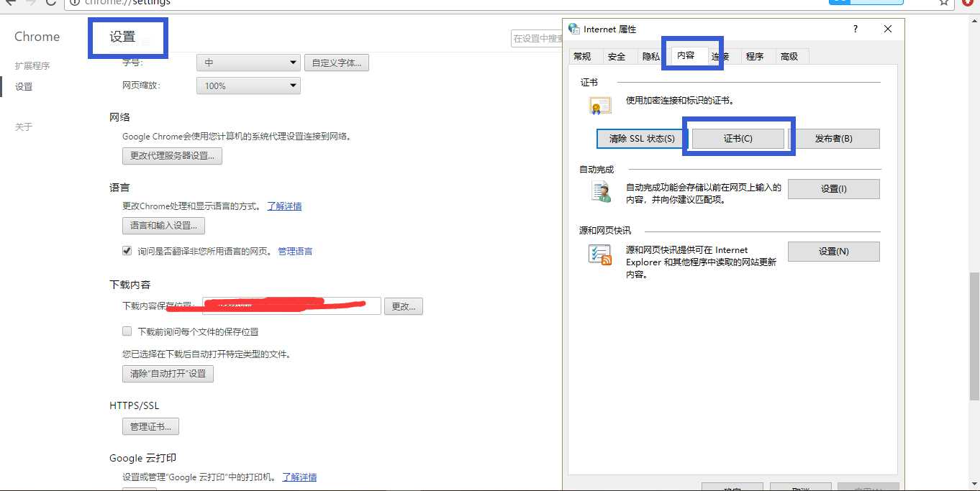The height and width of the screenshot is (491, 980).
Task: Bookmark this page with the star icon
Action: (944, 2)
